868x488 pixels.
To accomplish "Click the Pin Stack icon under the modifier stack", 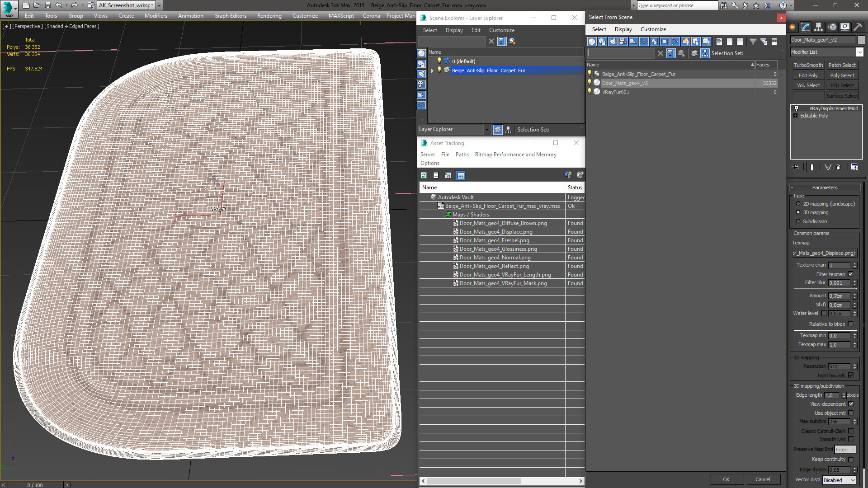I will click(796, 167).
